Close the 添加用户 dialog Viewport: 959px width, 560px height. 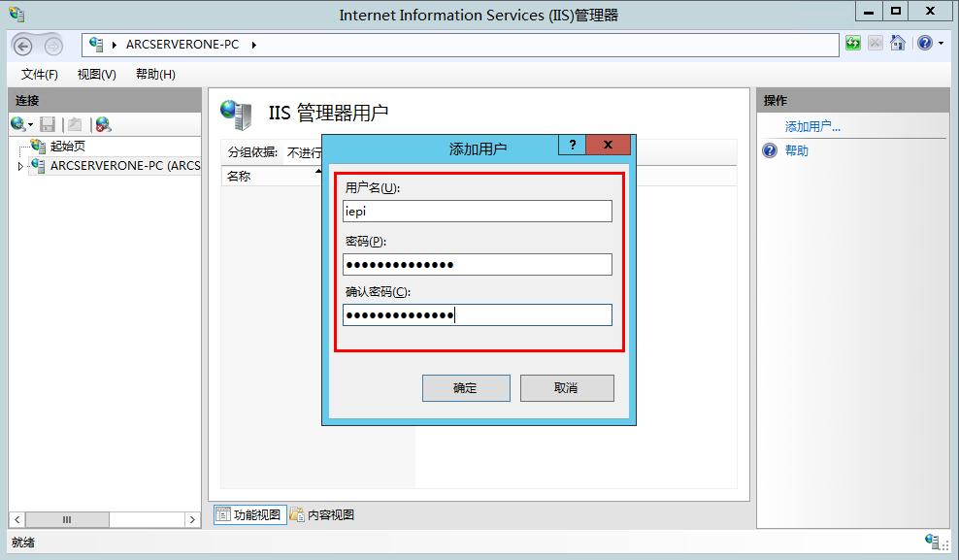[x=608, y=145]
